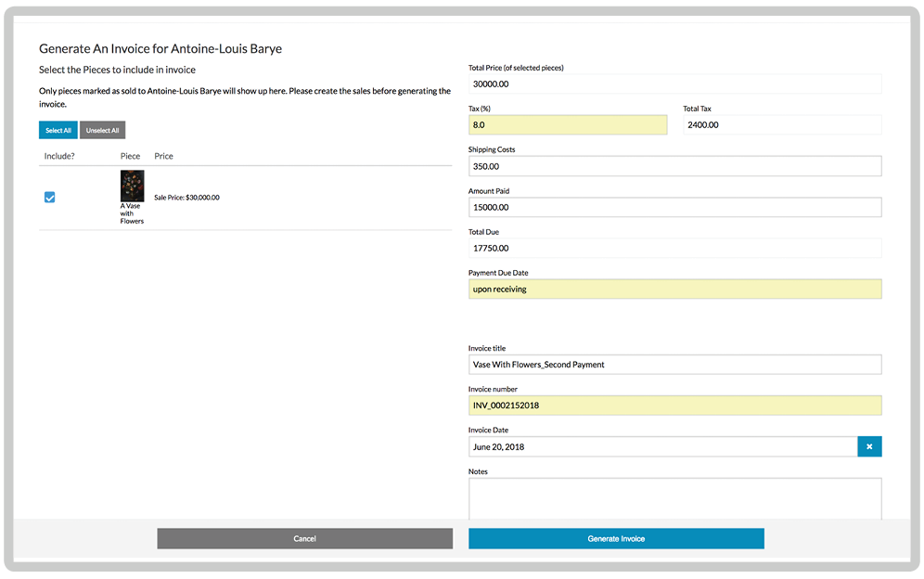Select the Invoice number field
Image resolution: width=924 pixels, height=579 pixels.
pos(674,405)
